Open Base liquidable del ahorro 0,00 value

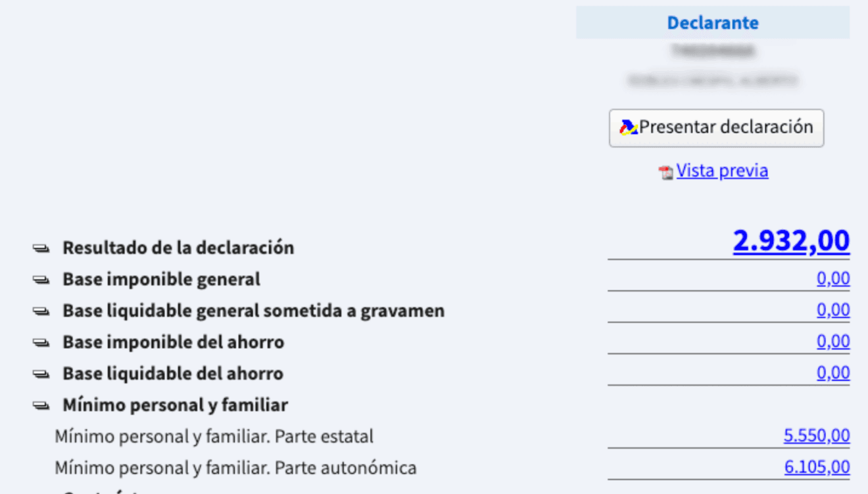coord(833,374)
